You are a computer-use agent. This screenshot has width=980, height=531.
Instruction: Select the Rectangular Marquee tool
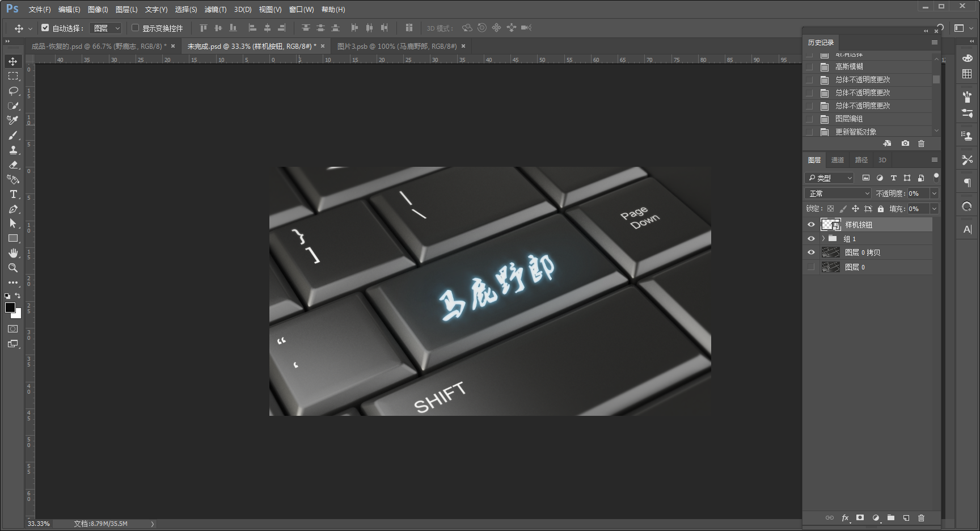point(13,76)
